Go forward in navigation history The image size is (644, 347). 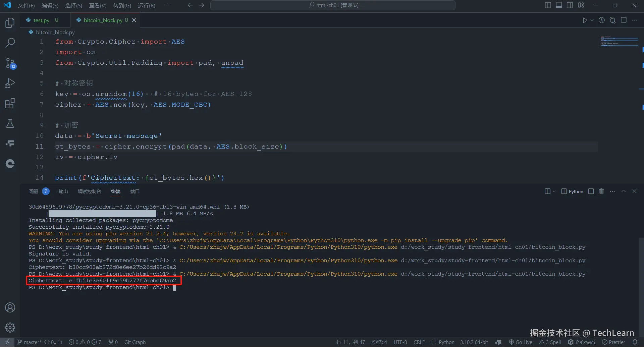click(201, 5)
